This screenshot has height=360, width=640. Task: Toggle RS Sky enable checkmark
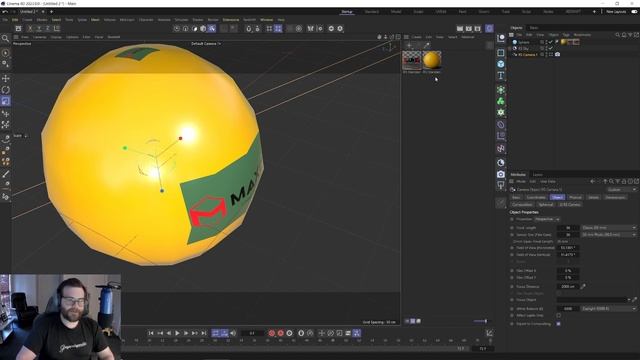pyautogui.click(x=551, y=48)
